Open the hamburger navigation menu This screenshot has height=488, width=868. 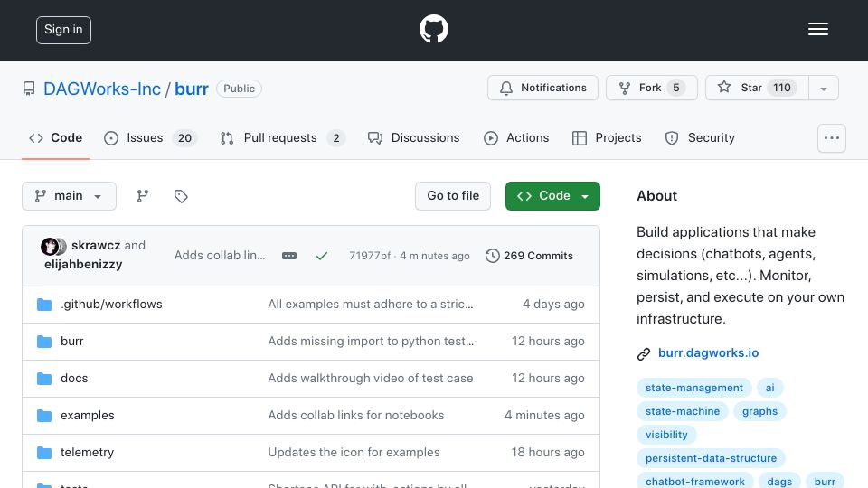(x=817, y=29)
